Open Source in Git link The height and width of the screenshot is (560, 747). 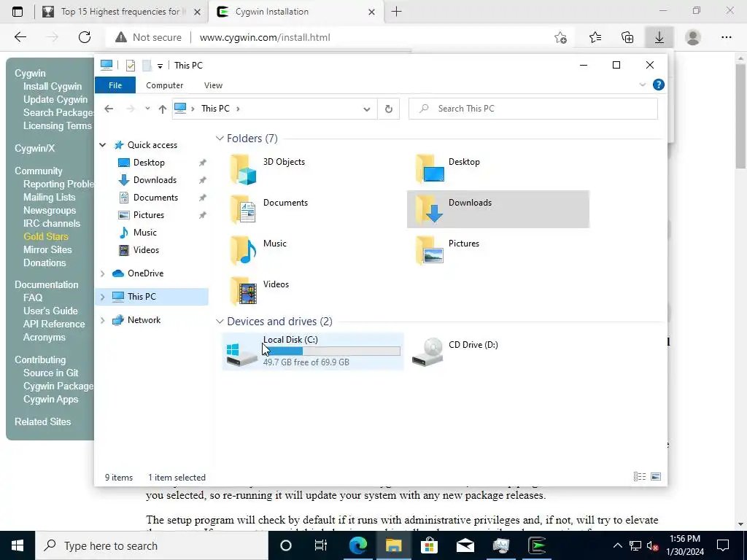click(x=50, y=373)
